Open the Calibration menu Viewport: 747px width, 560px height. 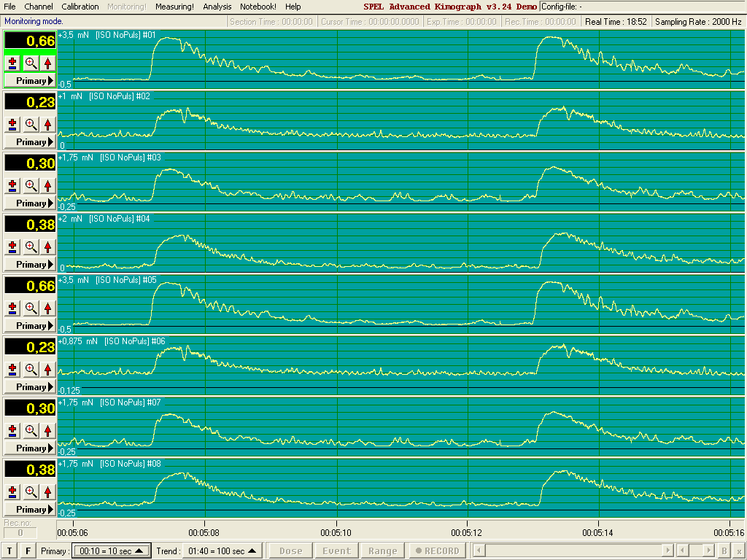(80, 7)
